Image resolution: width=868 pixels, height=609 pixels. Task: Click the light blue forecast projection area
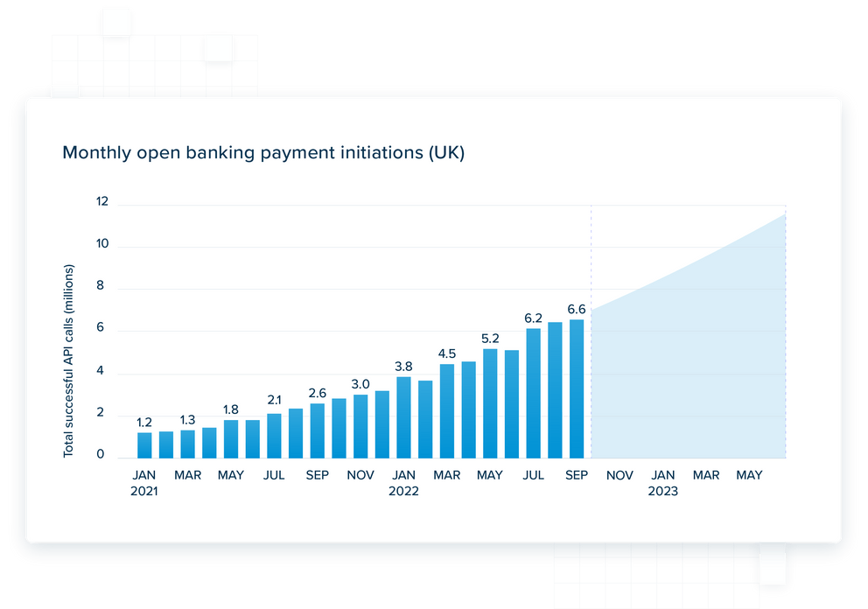click(x=691, y=367)
